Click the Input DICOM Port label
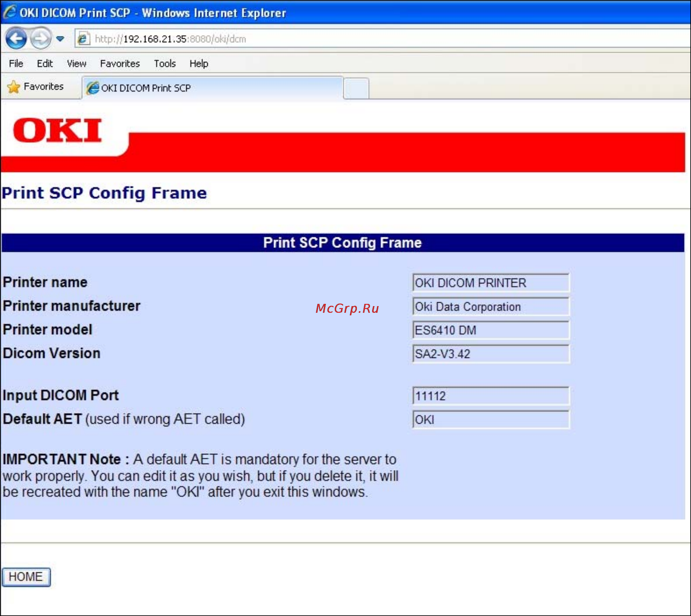This screenshot has width=691, height=616. click(61, 395)
